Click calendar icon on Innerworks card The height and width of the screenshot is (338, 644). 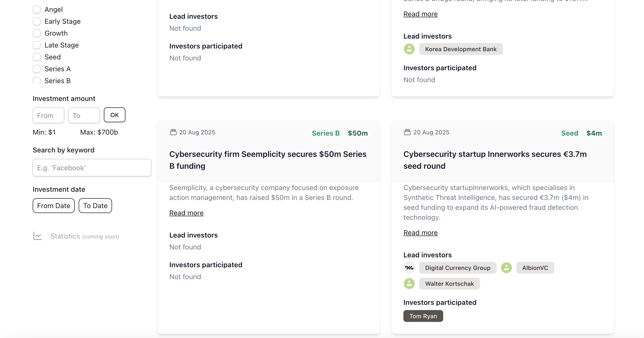407,132
